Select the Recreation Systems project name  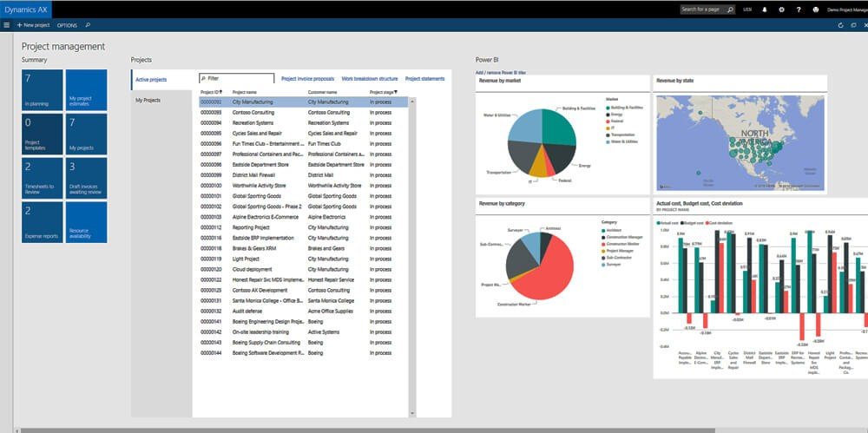[253, 123]
